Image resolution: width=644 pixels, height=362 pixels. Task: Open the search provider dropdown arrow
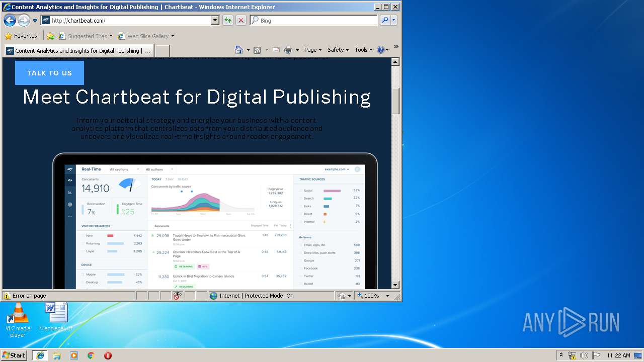(394, 20)
